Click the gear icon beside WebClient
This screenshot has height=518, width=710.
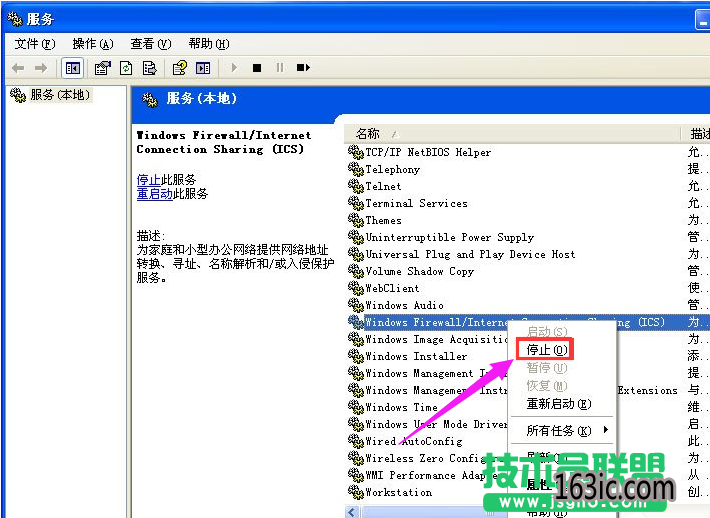[356, 288]
